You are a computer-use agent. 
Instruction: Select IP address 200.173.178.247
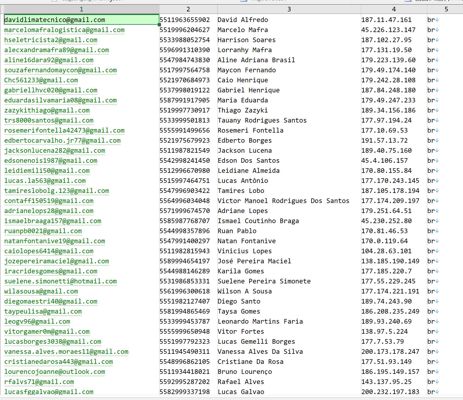(x=390, y=352)
